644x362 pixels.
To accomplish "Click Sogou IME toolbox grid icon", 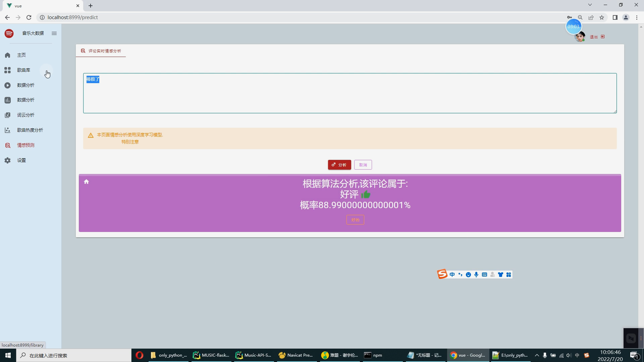I will 508,275.
